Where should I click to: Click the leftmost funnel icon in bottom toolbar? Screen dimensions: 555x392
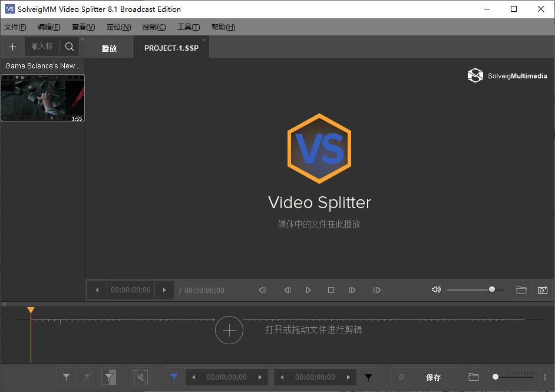pyautogui.click(x=67, y=377)
